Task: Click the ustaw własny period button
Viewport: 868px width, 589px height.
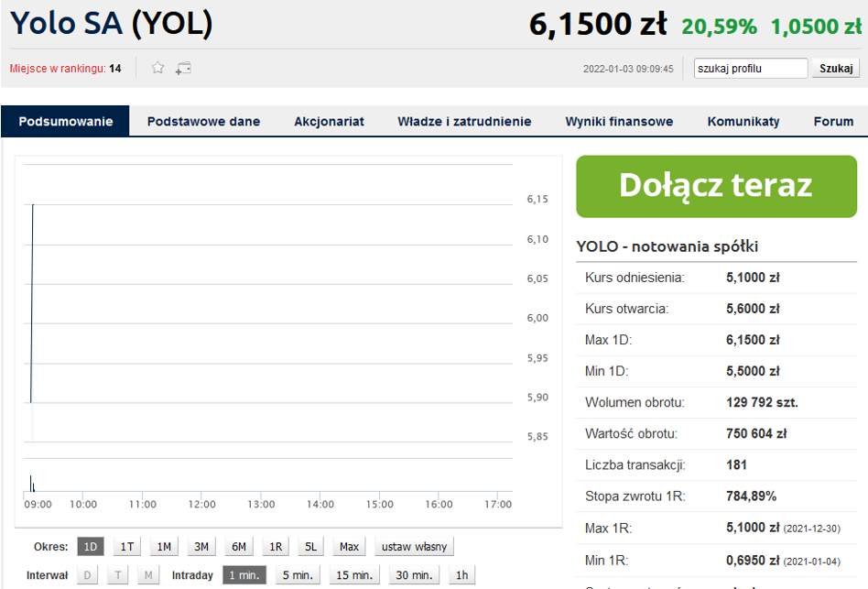Action: pos(414,546)
